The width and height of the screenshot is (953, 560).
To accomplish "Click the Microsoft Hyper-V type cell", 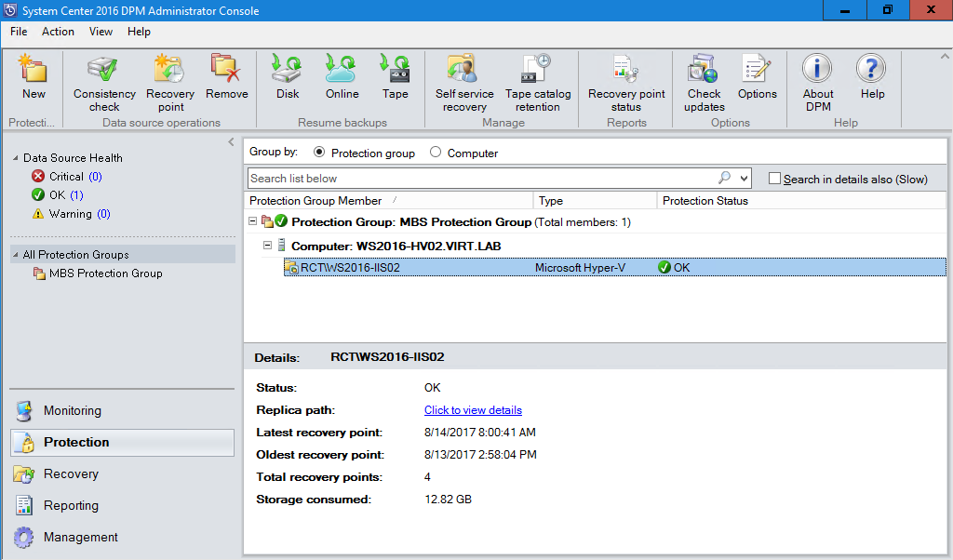I will [580, 267].
